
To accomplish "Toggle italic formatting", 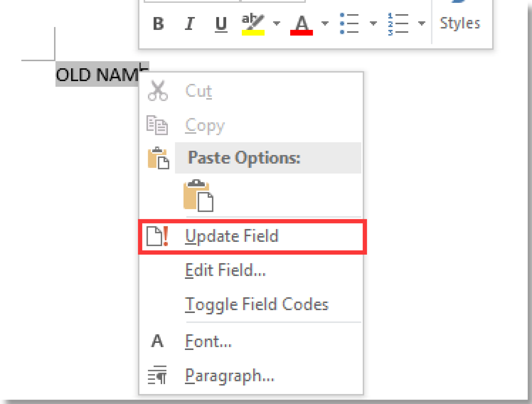I will pos(190,23).
